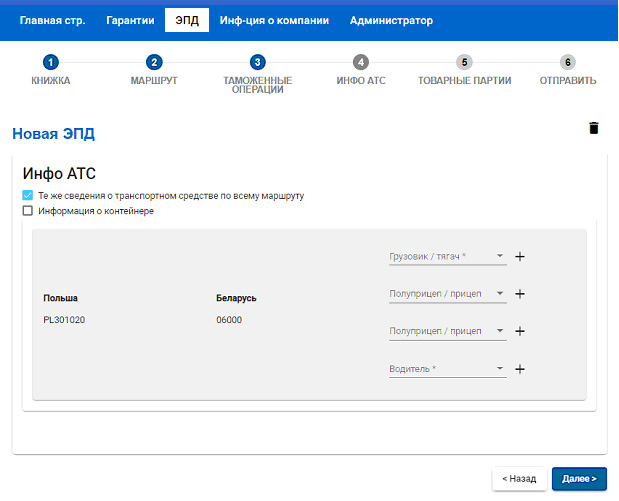Go to step 1 Книжка circle
The height and width of the screenshot is (501, 619).
click(x=51, y=62)
